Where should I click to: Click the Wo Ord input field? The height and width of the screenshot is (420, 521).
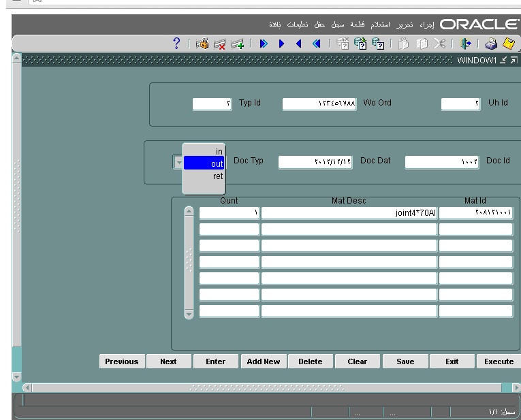pyautogui.click(x=319, y=104)
